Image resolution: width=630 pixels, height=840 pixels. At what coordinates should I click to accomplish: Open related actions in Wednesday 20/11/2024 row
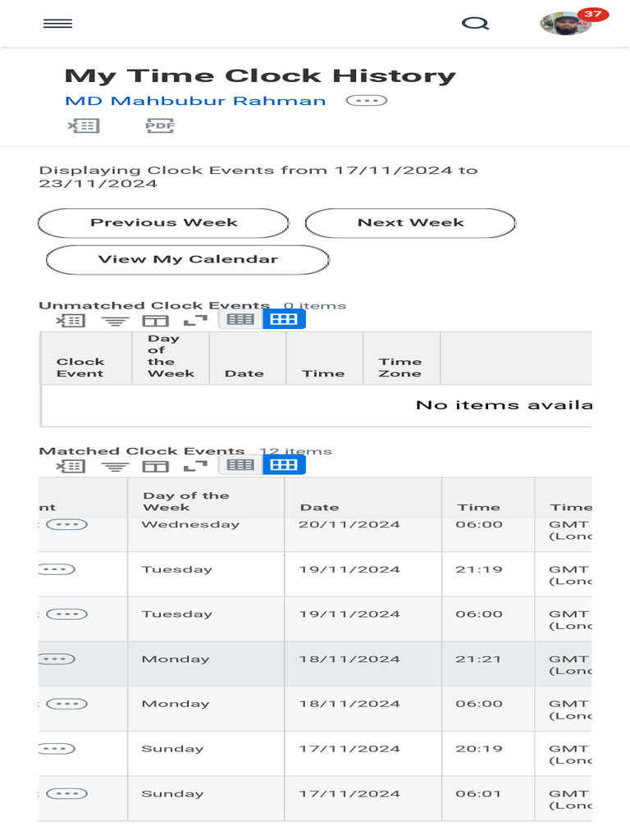pos(66,524)
